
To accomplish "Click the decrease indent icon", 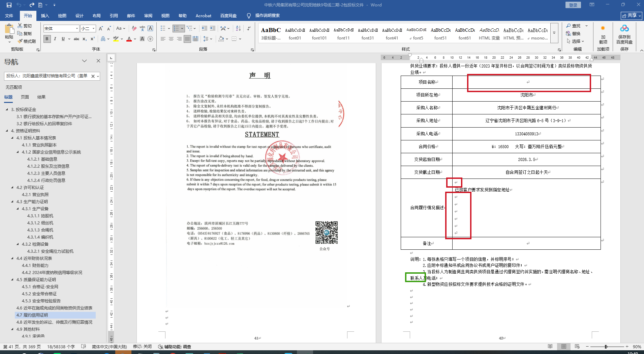I will click(x=205, y=29).
